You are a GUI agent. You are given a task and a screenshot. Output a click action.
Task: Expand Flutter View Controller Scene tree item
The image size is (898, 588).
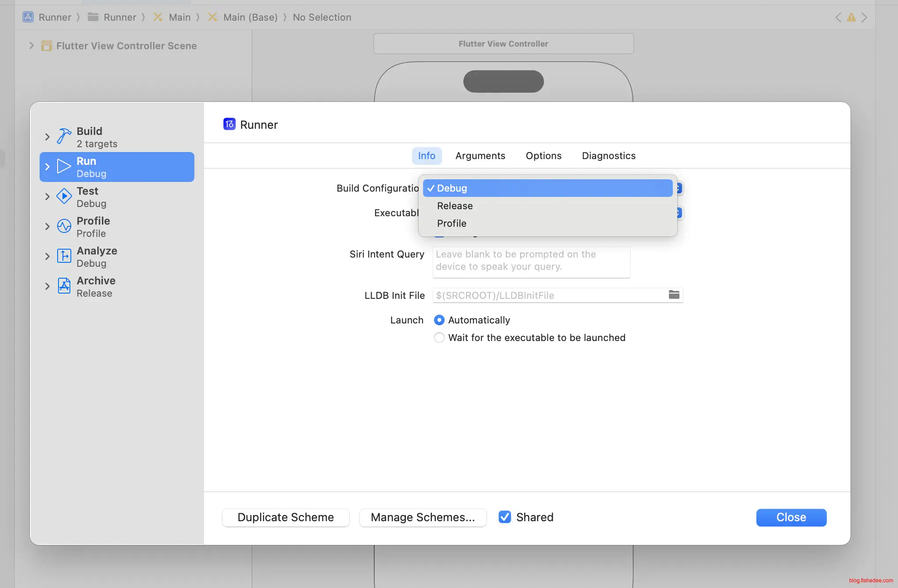pyautogui.click(x=31, y=46)
